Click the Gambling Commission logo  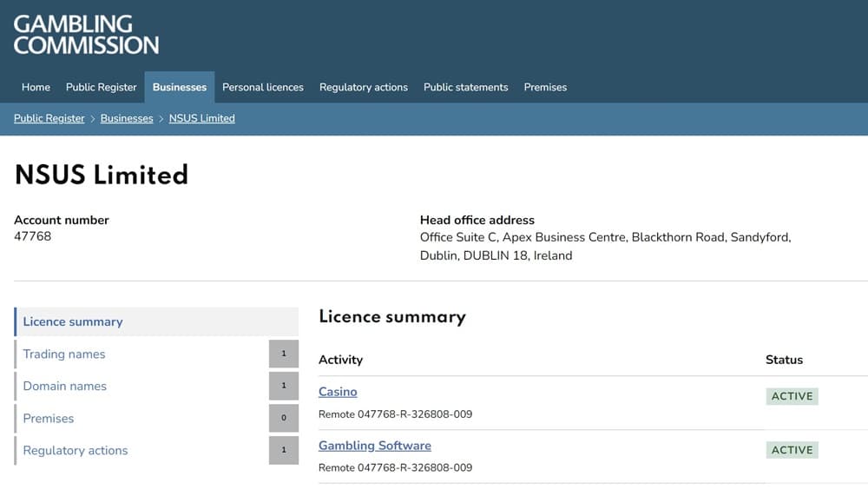[x=86, y=35]
